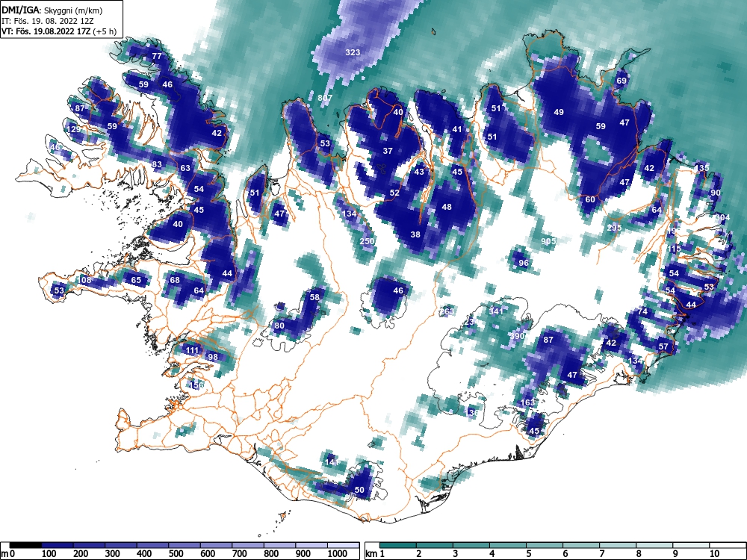Select the 'IT: Fös. 19. 08. 2022 12Z' line
The width and height of the screenshot is (747, 560).
(48, 21)
